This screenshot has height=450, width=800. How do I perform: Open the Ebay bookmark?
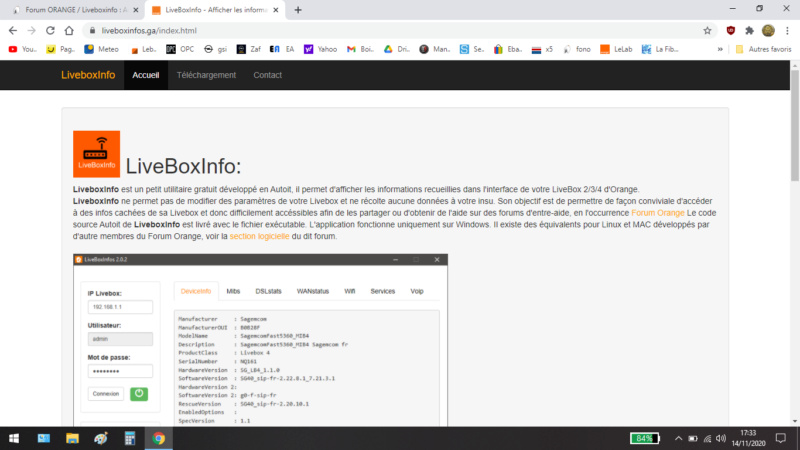tap(508, 49)
